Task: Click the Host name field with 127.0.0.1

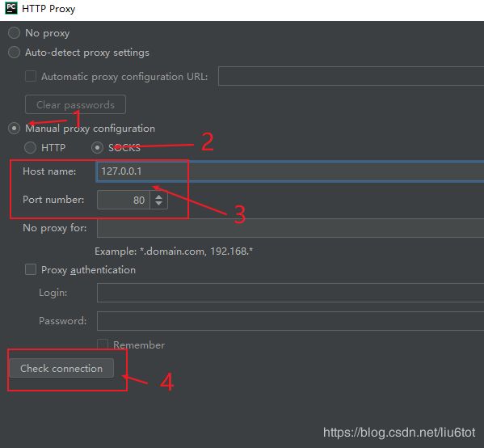Action: 290,171
